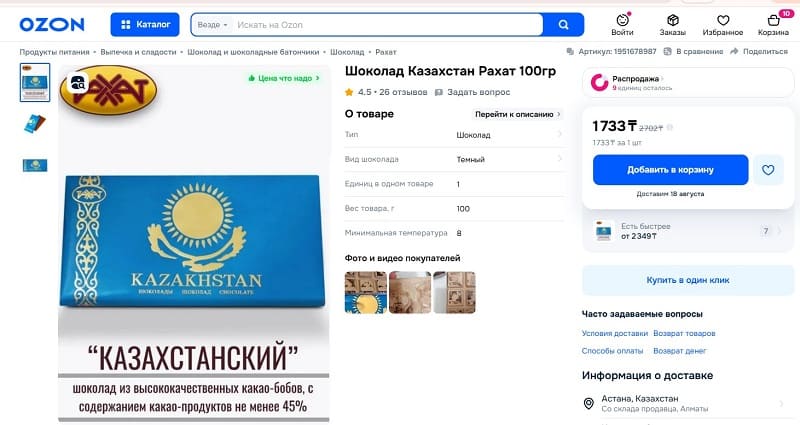Screen dimensions: 800x425
Task: Open the Условия доставки link
Action: click(614, 333)
